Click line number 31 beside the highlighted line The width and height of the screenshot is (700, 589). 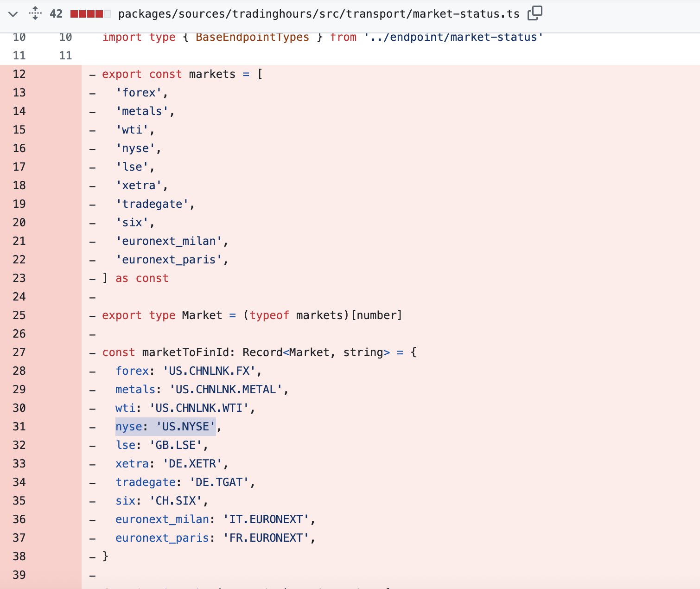point(19,426)
